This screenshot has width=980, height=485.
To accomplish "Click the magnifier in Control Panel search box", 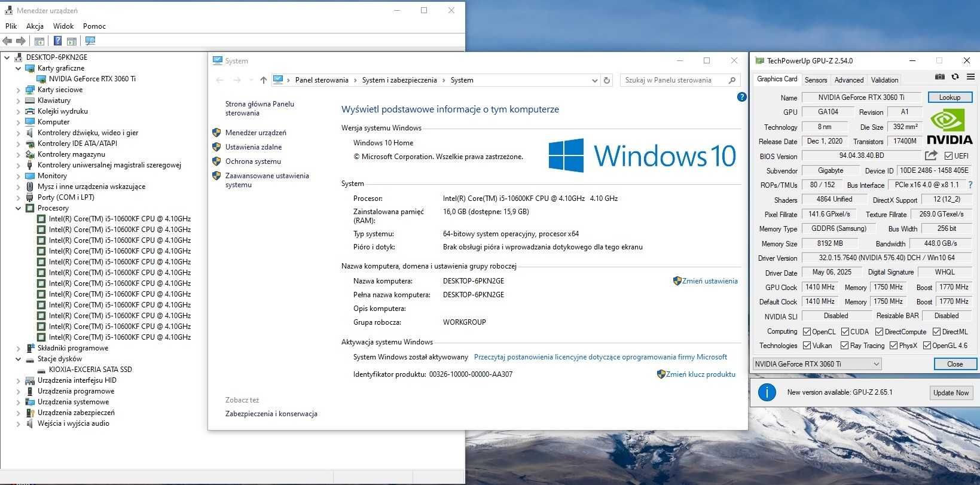I will point(732,80).
